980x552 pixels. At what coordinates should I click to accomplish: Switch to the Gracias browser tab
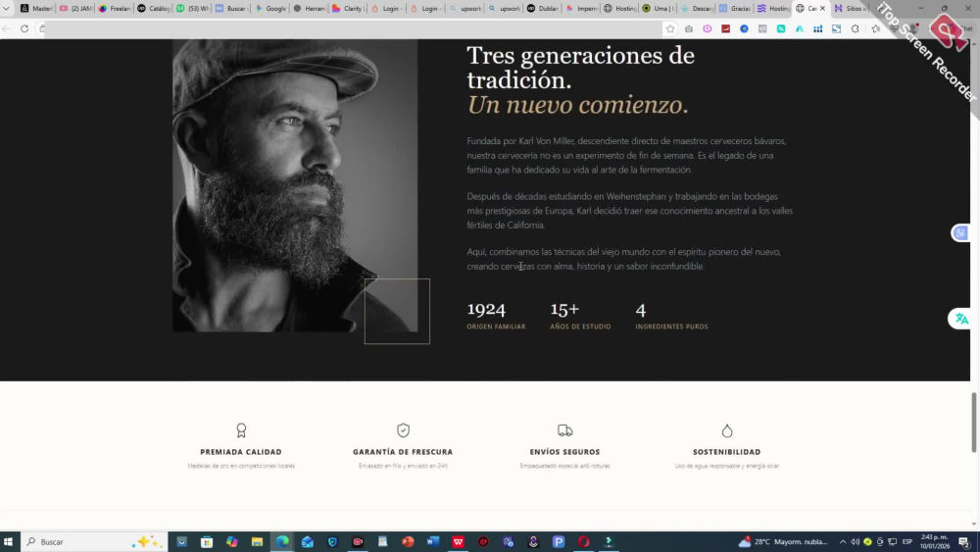coord(736,8)
